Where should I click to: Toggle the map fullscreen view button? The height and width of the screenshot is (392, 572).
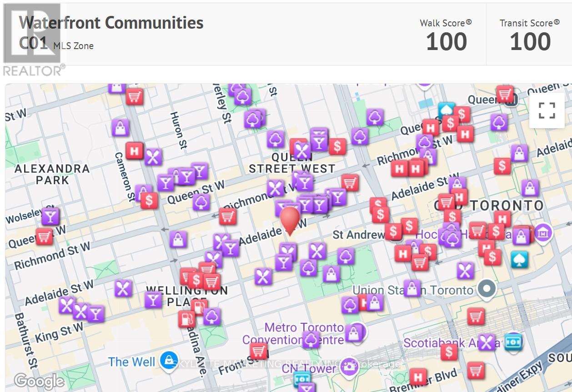pyautogui.click(x=547, y=110)
